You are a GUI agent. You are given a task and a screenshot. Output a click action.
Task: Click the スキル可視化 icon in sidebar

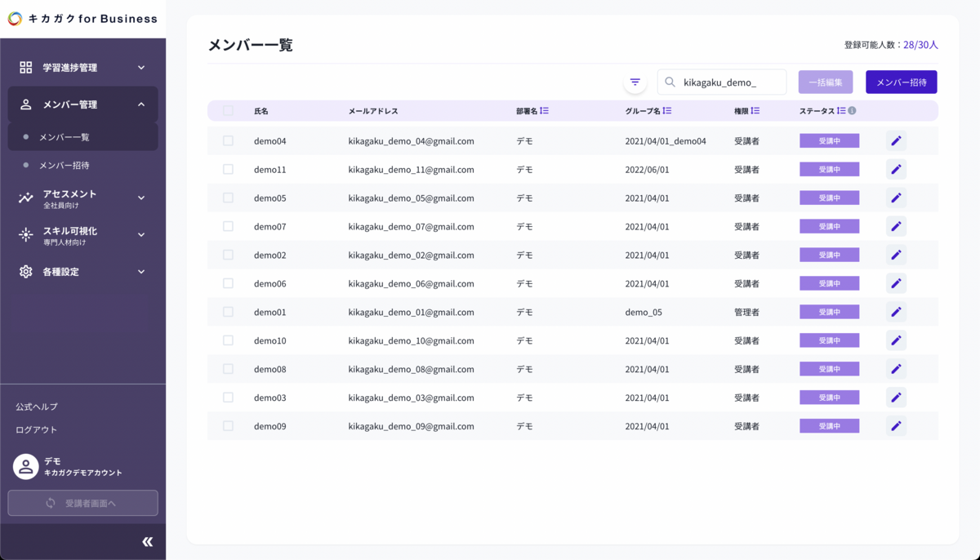pyautogui.click(x=26, y=235)
